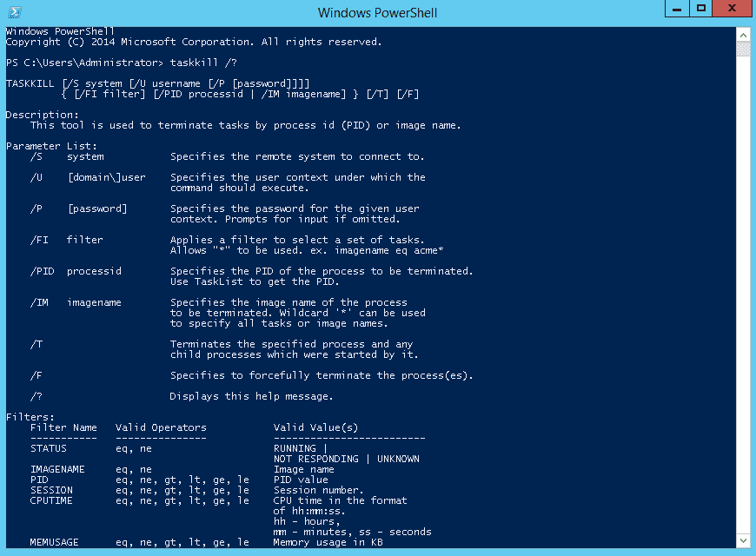Select the STATUS filter row
The height and width of the screenshot is (556, 756).
click(x=52, y=447)
